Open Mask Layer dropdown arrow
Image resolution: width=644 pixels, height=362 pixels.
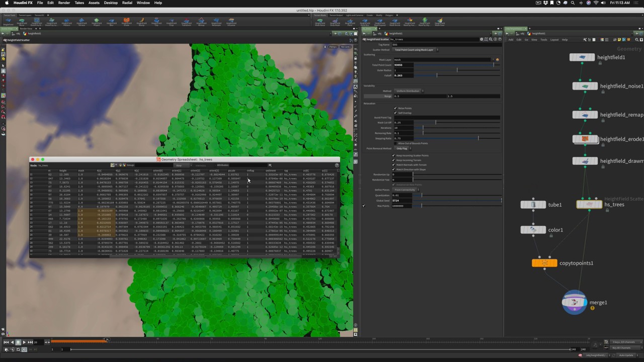[493, 60]
